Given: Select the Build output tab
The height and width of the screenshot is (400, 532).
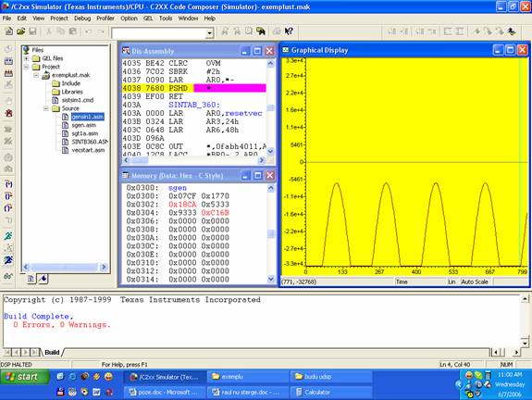Looking at the screenshot, I should (x=52, y=352).
